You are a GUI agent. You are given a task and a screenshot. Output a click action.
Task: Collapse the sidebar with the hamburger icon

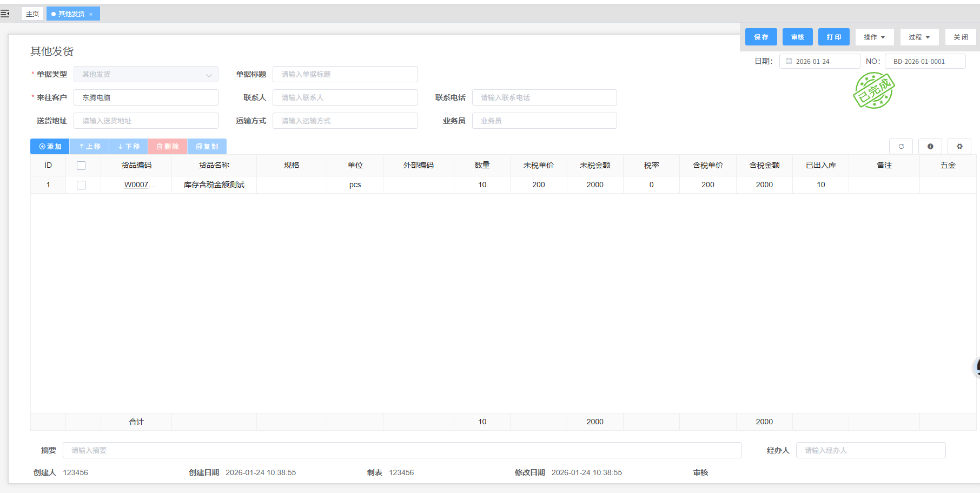click(5, 14)
